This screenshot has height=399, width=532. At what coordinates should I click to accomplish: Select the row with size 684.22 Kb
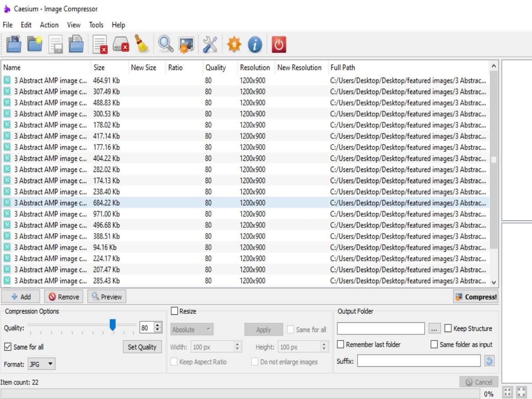(x=245, y=203)
